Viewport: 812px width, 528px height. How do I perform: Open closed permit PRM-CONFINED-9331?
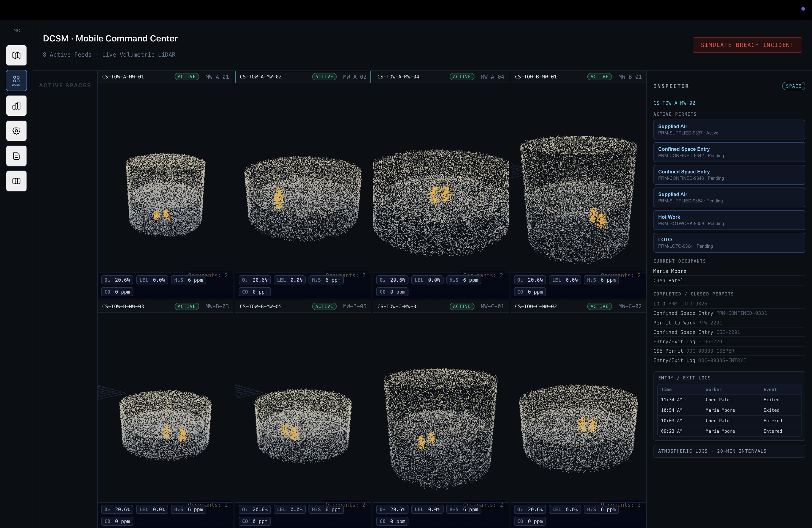click(x=729, y=313)
